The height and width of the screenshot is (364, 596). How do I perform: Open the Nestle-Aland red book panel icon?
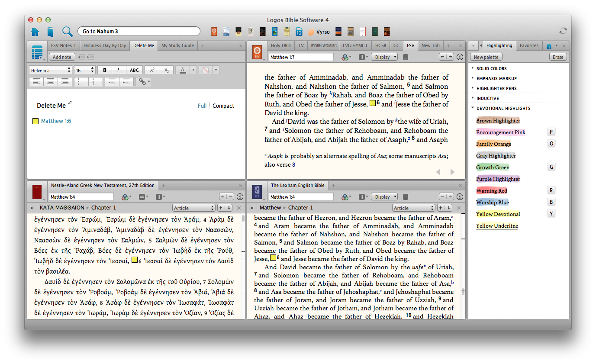pyautogui.click(x=37, y=192)
